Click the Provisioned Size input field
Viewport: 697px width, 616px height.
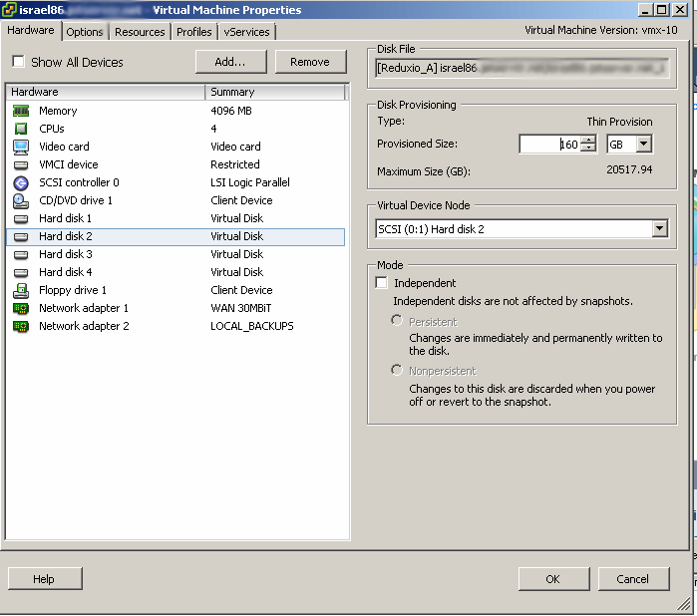click(x=549, y=144)
